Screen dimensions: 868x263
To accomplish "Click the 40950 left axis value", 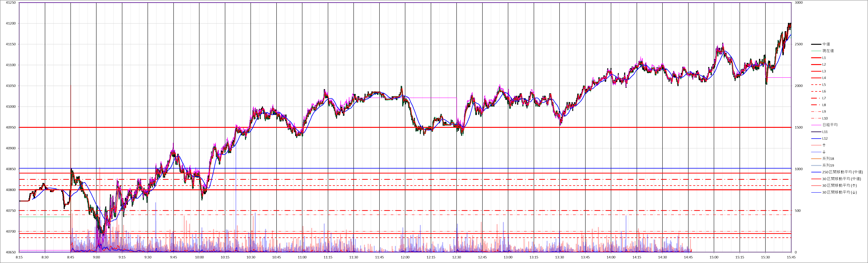I will (x=11, y=127).
